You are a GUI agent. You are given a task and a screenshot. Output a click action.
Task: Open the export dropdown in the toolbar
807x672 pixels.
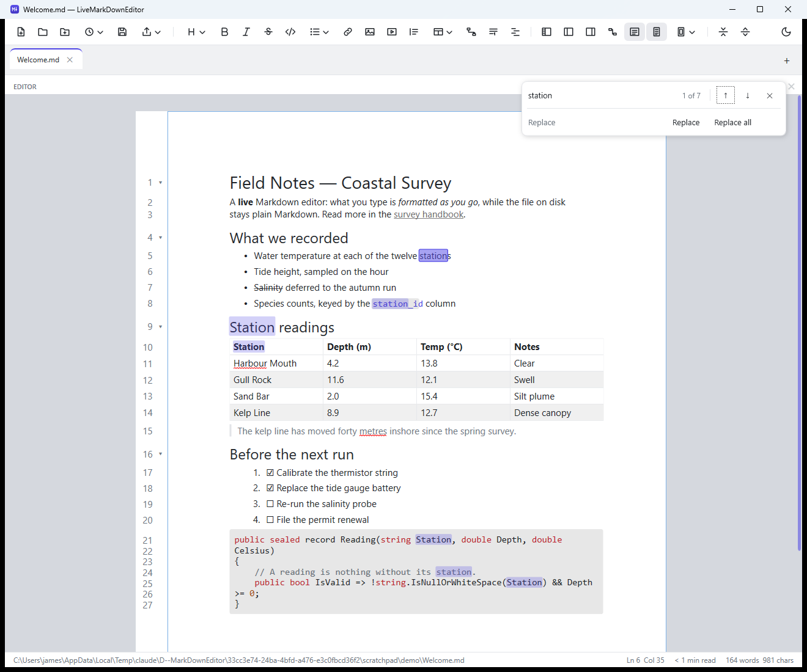[151, 32]
